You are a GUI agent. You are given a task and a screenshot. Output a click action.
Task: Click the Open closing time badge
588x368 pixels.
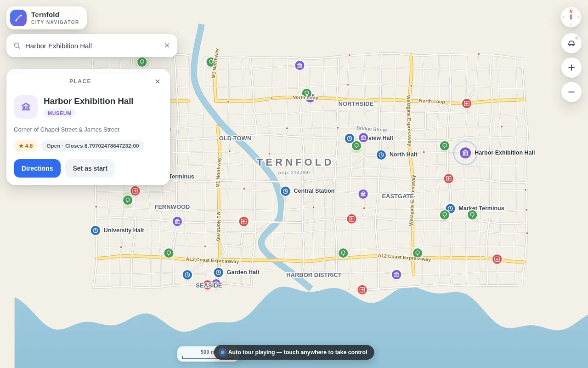[93, 146]
